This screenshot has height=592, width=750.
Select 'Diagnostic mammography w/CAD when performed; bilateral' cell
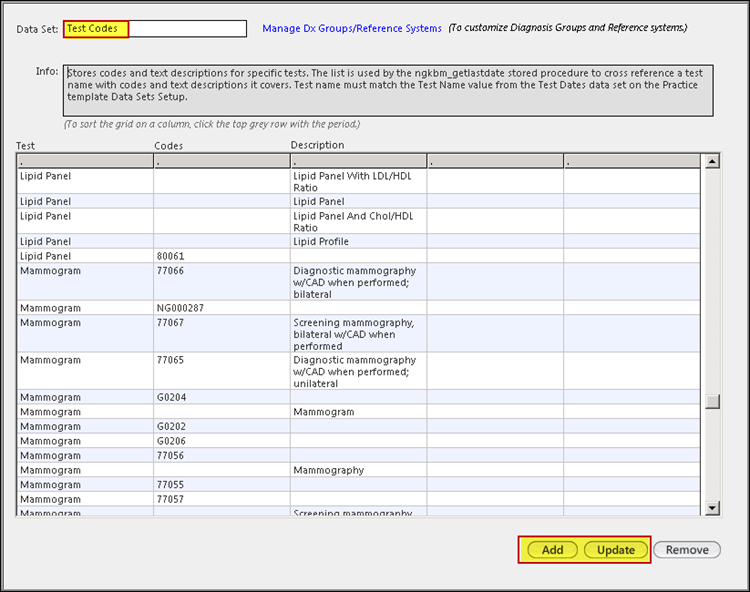pos(359,282)
